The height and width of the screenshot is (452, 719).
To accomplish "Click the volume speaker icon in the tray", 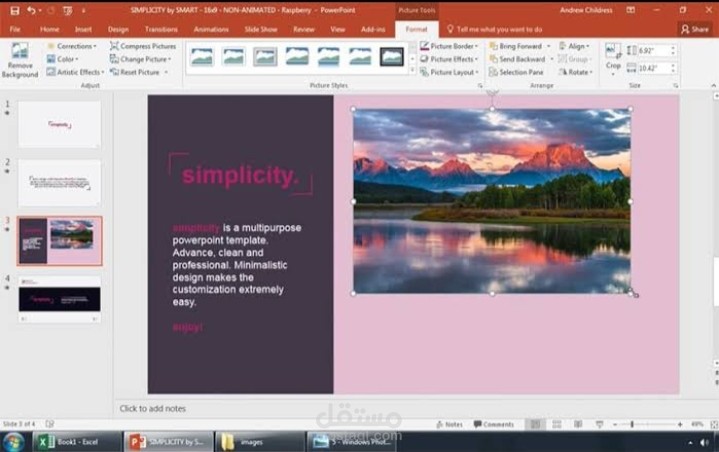I will pyautogui.click(x=704, y=442).
